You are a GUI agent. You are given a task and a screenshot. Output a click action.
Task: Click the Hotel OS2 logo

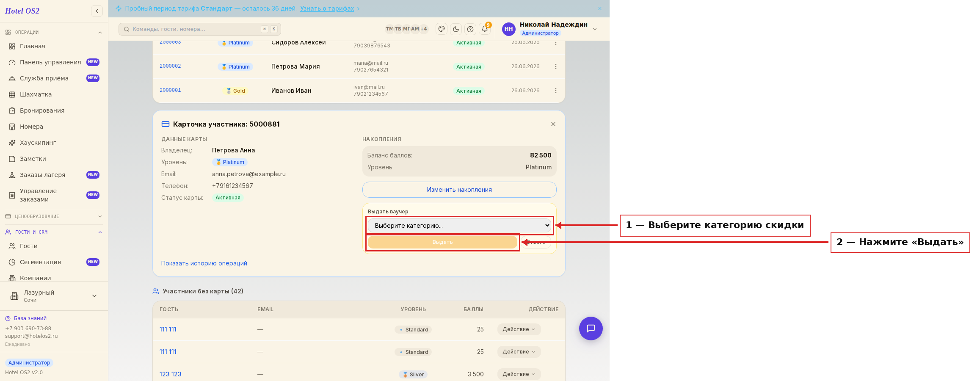(x=22, y=11)
